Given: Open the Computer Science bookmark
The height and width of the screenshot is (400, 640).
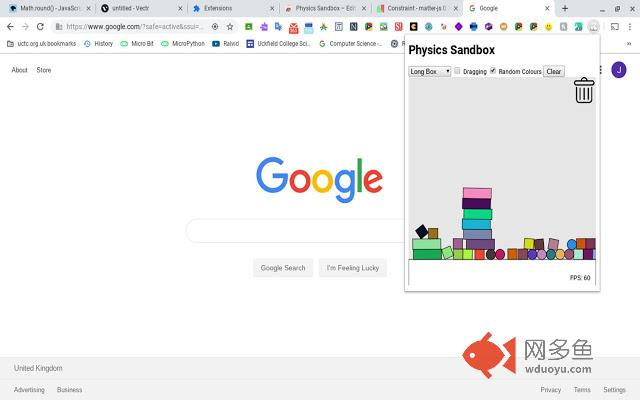Looking at the screenshot, I should (x=351, y=43).
